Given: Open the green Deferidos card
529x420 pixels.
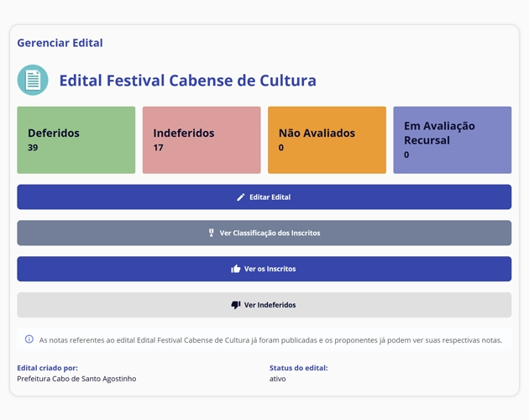Looking at the screenshot, I should point(76,140).
